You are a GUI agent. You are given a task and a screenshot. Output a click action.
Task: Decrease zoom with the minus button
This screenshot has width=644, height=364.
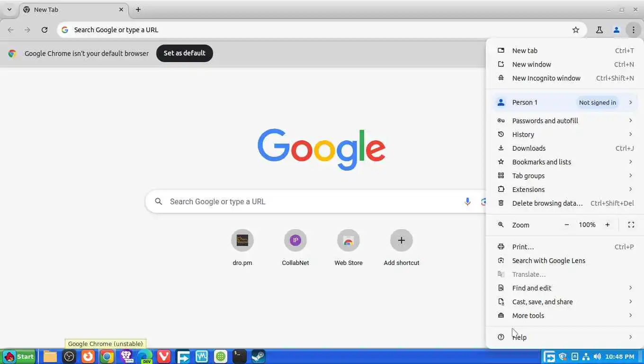(566, 225)
